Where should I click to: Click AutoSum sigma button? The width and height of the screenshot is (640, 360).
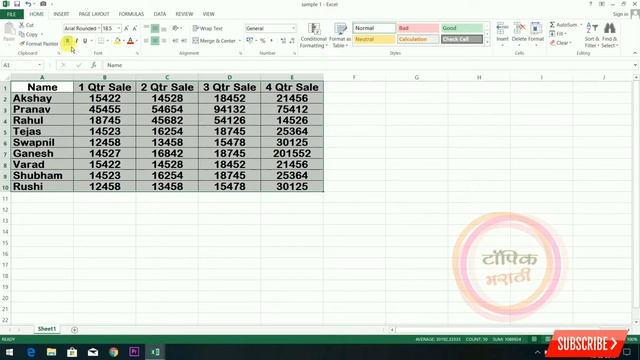click(x=563, y=25)
